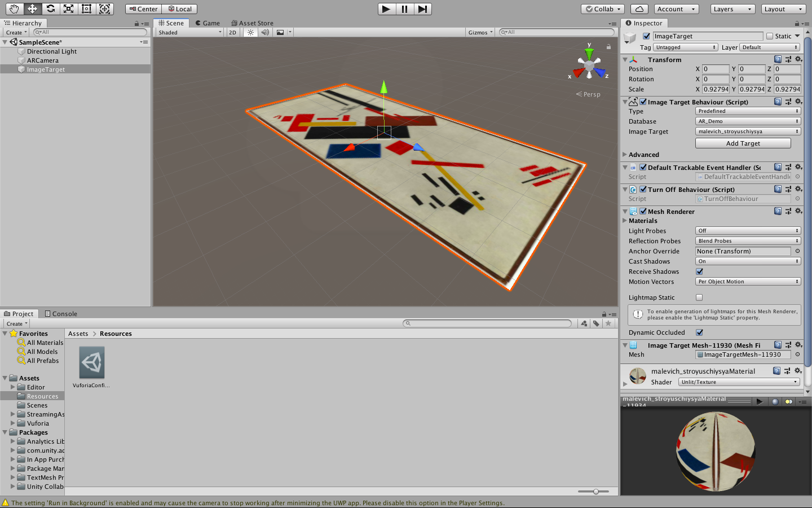Select the Move tool
The width and height of the screenshot is (812, 508).
[33, 9]
